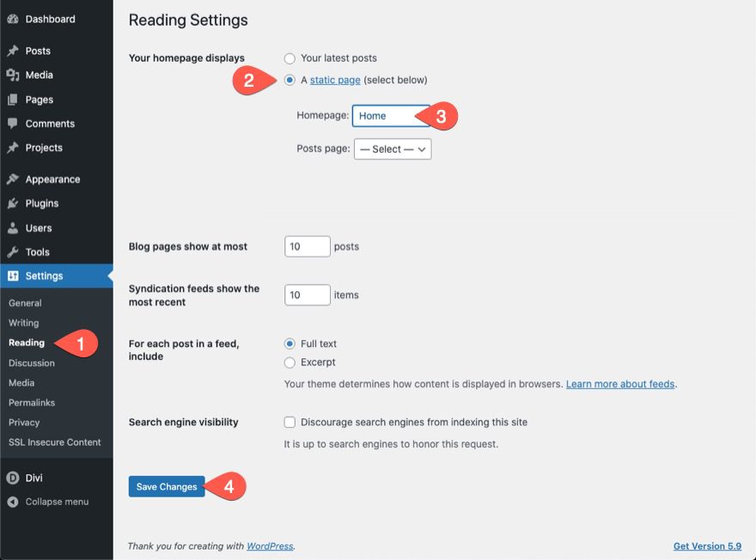The width and height of the screenshot is (756, 560).
Task: Click the Divi icon near the bottom
Action: [13, 478]
